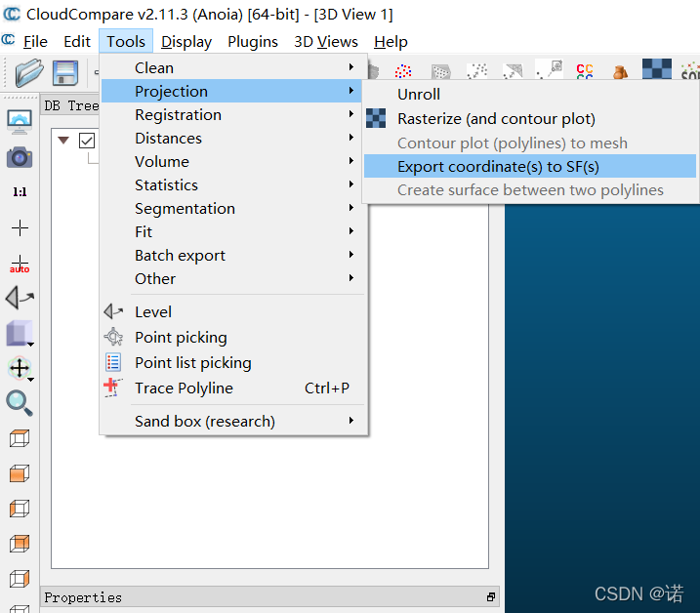Viewport: 700px width, 613px height.
Task: Choose Level from the Tools menu
Action: click(x=233, y=311)
